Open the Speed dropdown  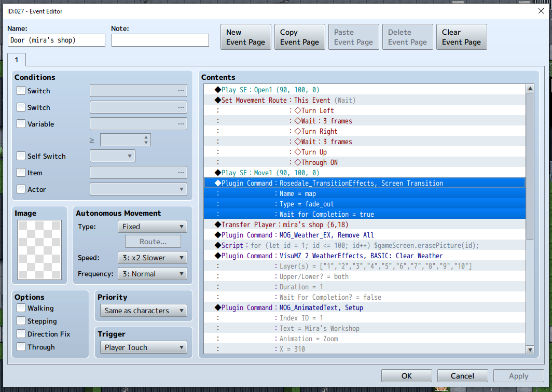pyautogui.click(x=153, y=258)
